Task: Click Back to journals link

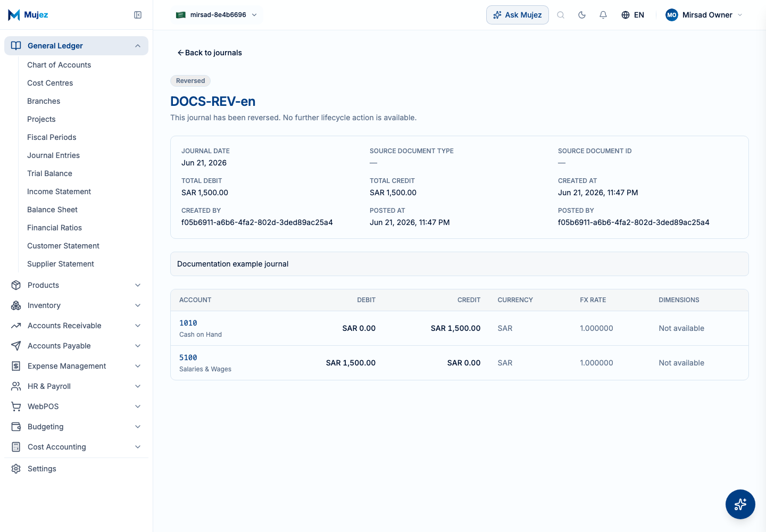Action: [x=210, y=53]
